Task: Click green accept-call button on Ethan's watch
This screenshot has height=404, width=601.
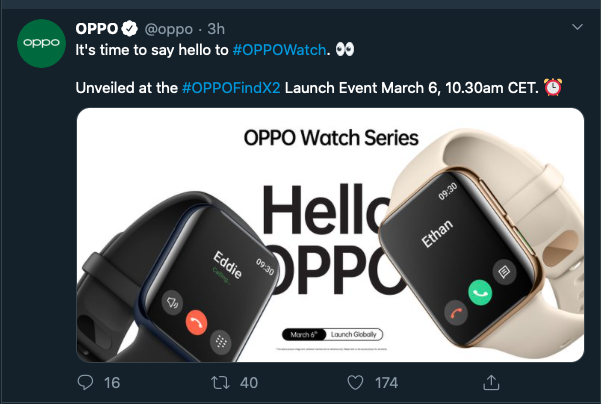Action: [481, 292]
